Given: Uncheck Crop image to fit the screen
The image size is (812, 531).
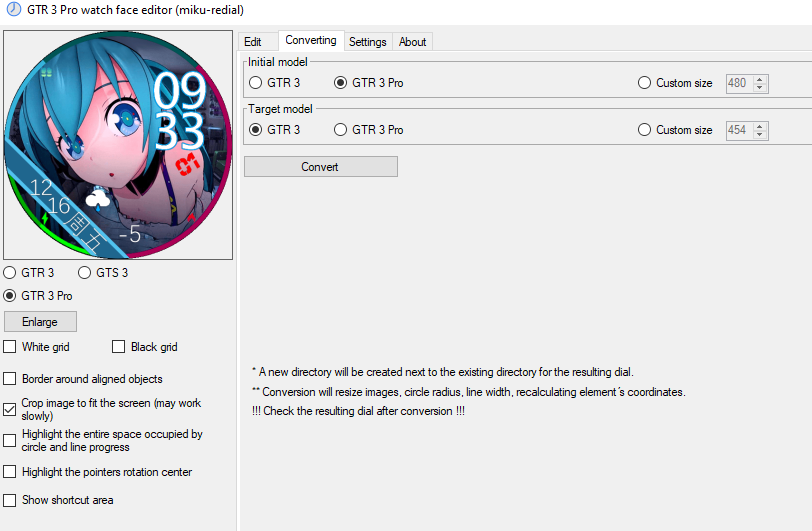Looking at the screenshot, I should click(103, 409).
